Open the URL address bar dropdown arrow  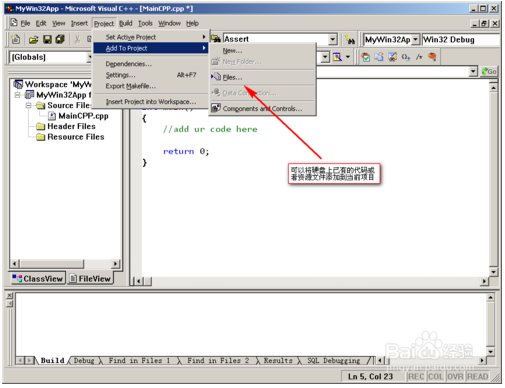[x=473, y=71]
